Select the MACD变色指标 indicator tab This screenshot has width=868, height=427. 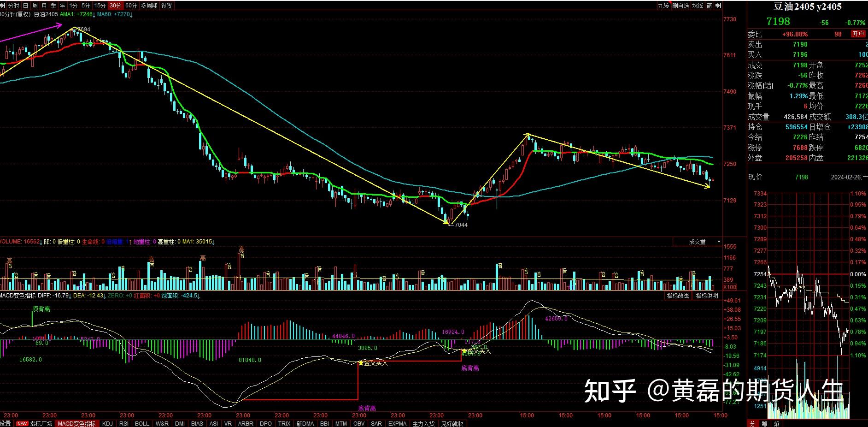[x=76, y=423]
